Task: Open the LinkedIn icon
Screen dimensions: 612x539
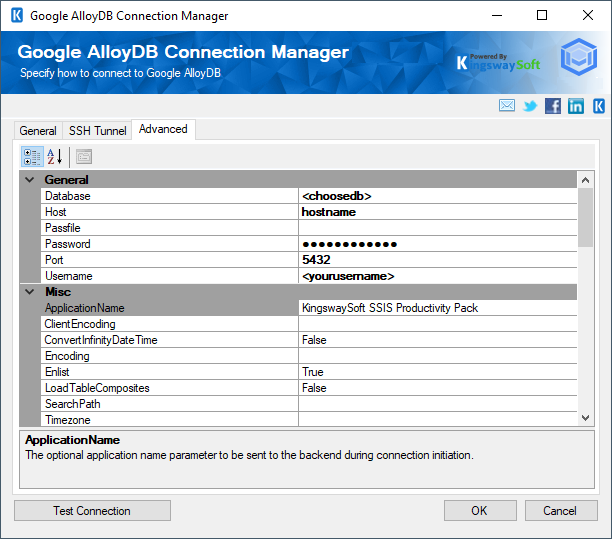Action: (576, 106)
